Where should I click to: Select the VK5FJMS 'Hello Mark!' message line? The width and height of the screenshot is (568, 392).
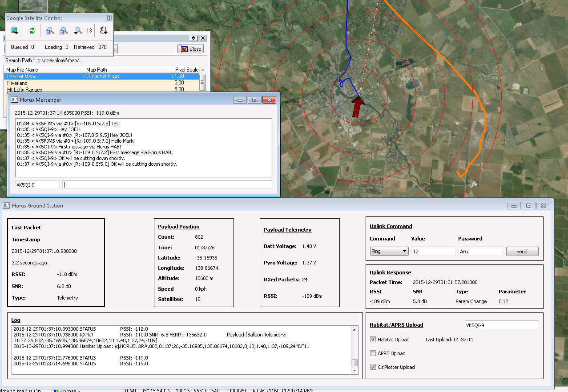coord(75,141)
